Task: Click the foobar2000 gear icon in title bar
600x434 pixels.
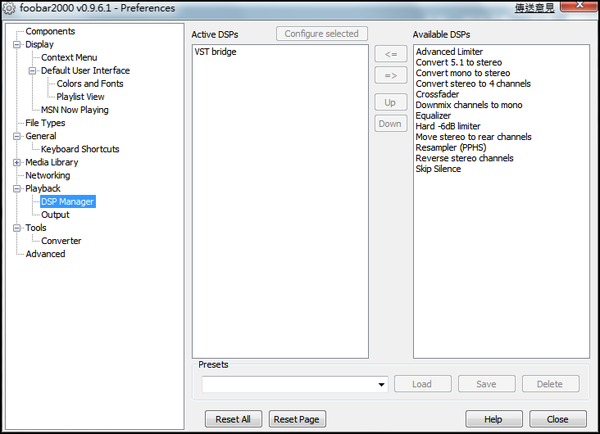Action: 9,8
